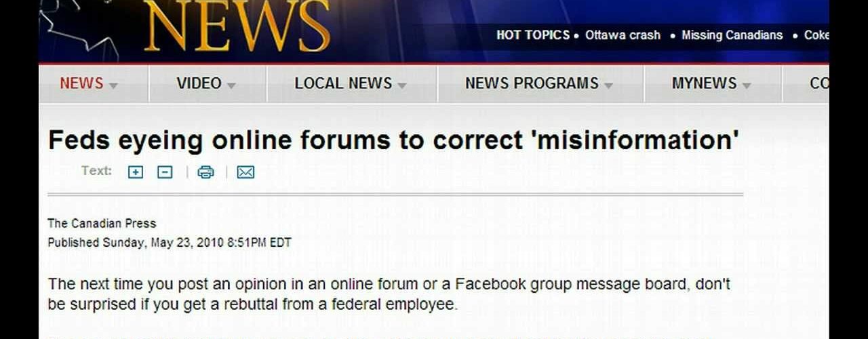Decrease article text size with minus icon
Viewport: 868px width, 339px height.
coord(165,172)
